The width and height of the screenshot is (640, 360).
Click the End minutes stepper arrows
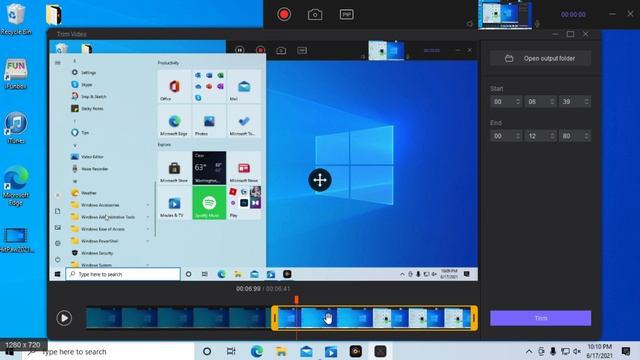pyautogui.click(x=552, y=136)
